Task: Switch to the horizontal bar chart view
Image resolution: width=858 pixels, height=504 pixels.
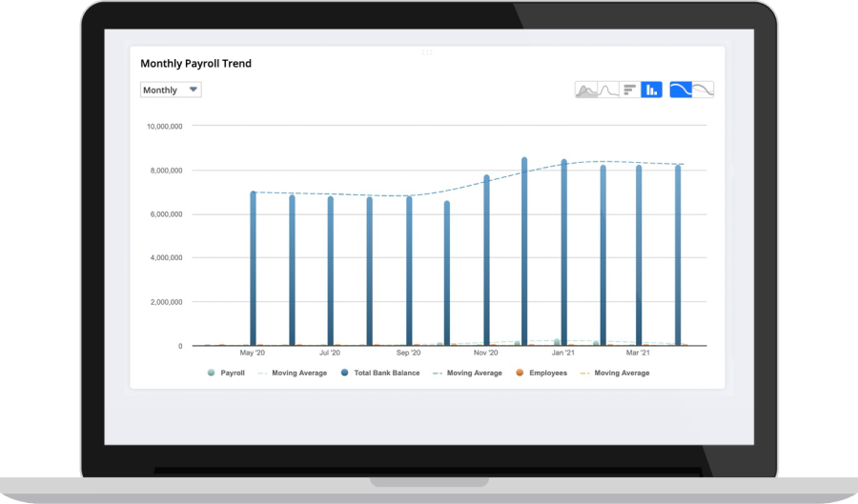Action: pyautogui.click(x=630, y=90)
